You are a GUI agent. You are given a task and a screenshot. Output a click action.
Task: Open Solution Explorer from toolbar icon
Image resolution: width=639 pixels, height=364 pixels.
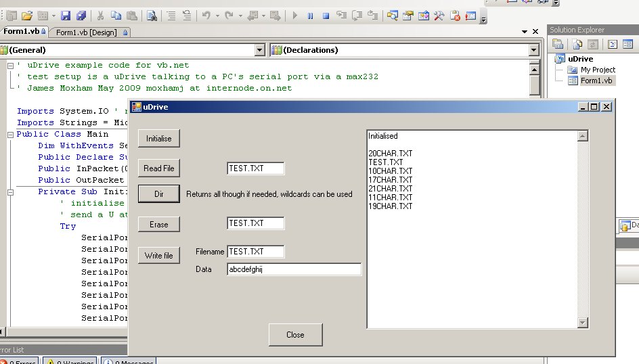[x=393, y=16]
